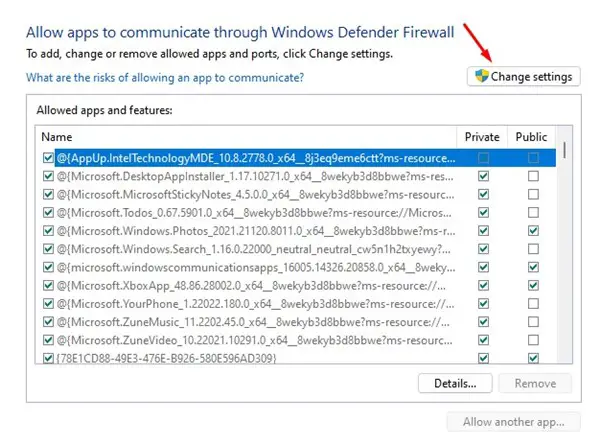Toggle Private checkbox for AppUp.IntelTechnologyMDE
This screenshot has width=600, height=444.
[484, 158]
